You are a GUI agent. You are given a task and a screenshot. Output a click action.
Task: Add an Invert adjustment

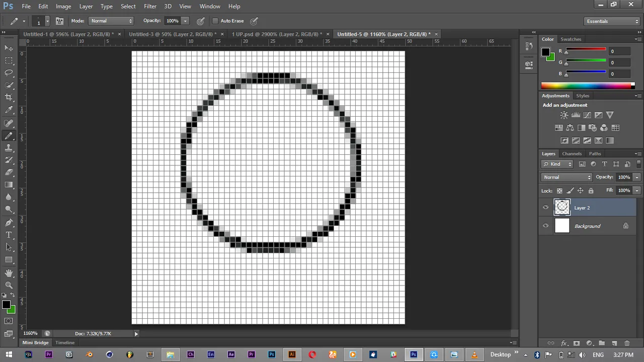click(x=565, y=141)
